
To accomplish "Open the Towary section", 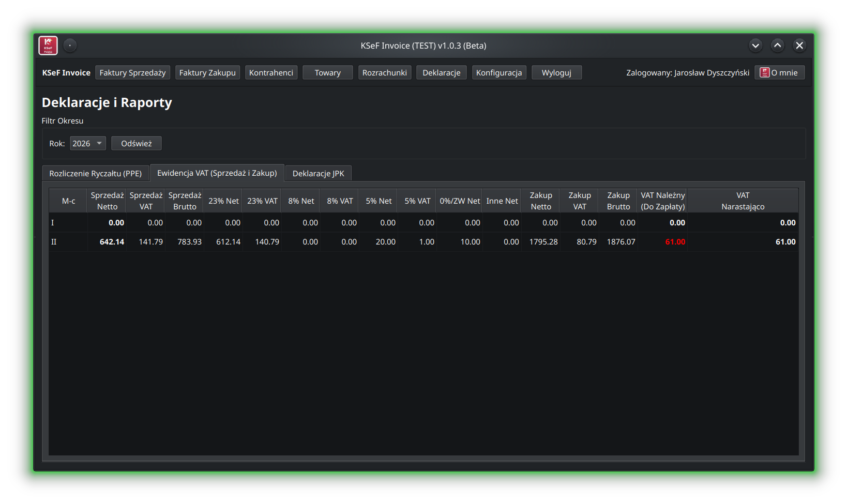I will [x=327, y=73].
